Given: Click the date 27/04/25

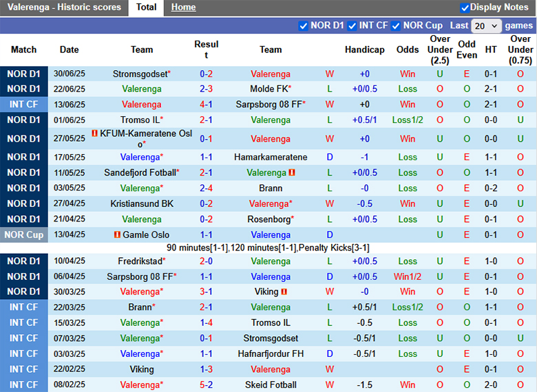Looking at the screenshot, I should (x=69, y=204).
